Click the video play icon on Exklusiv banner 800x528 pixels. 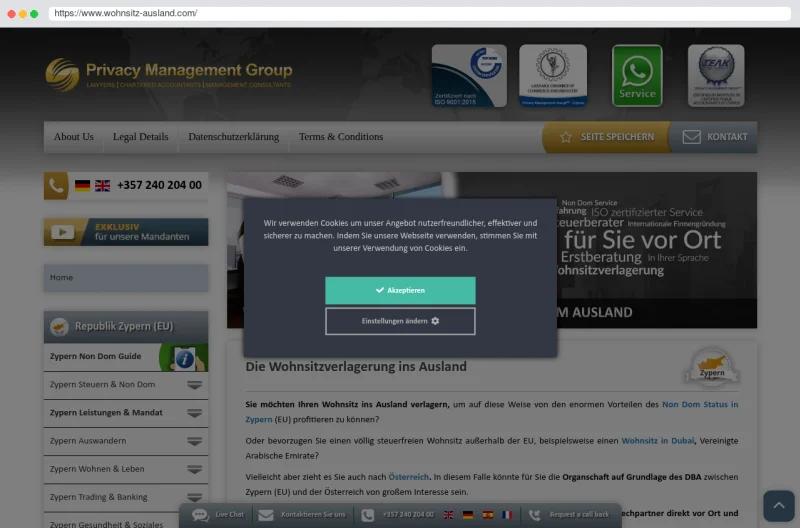coord(62,232)
